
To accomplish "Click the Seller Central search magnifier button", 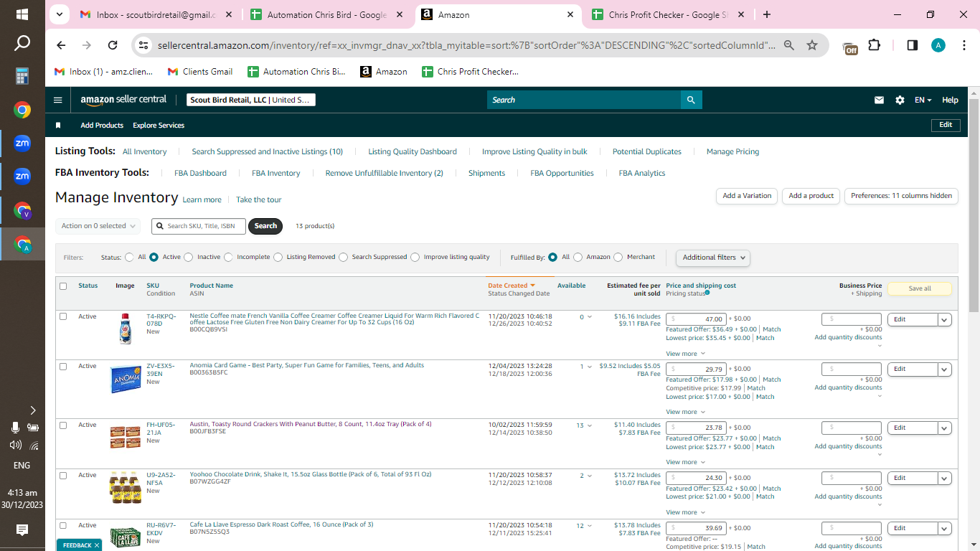I will [x=691, y=100].
